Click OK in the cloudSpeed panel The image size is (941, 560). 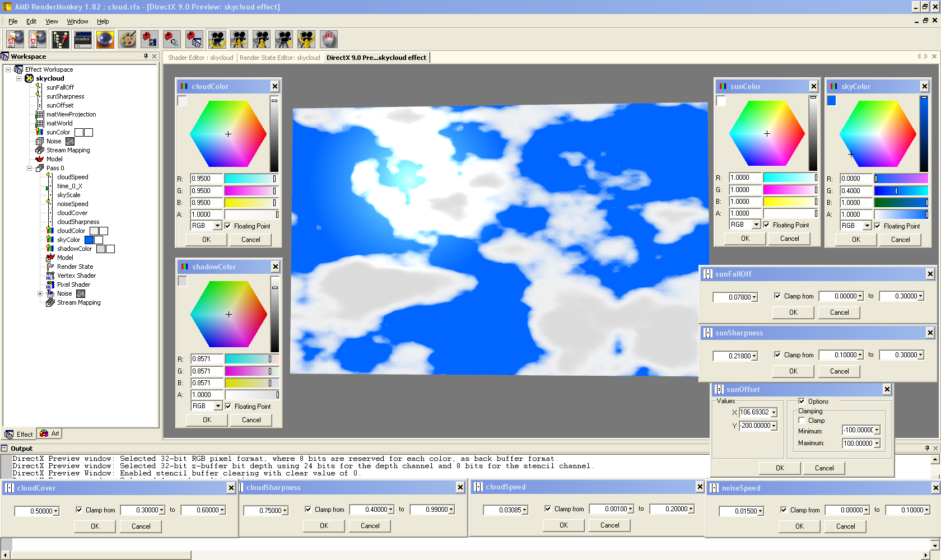pos(563,525)
